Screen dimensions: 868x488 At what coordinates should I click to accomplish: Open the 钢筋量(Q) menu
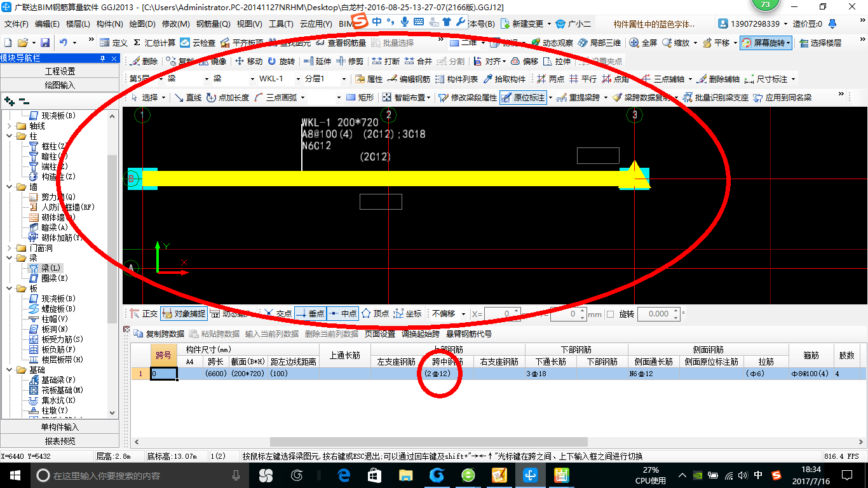click(213, 24)
